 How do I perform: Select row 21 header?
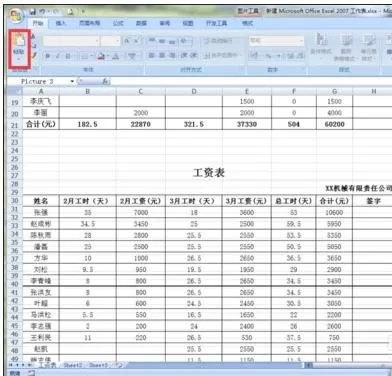[15, 125]
